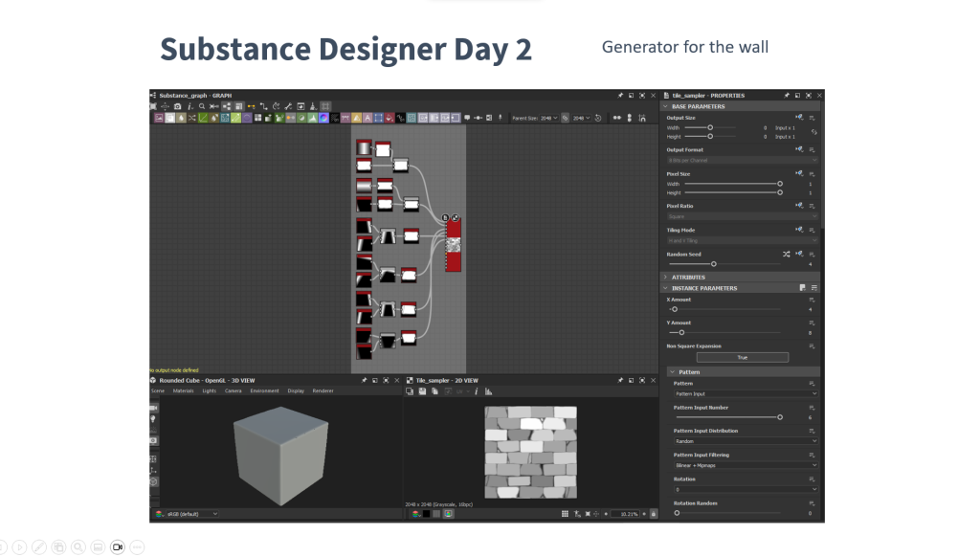The image size is (980, 557).
Task: Add a Text node with A icon
Action: click(367, 118)
